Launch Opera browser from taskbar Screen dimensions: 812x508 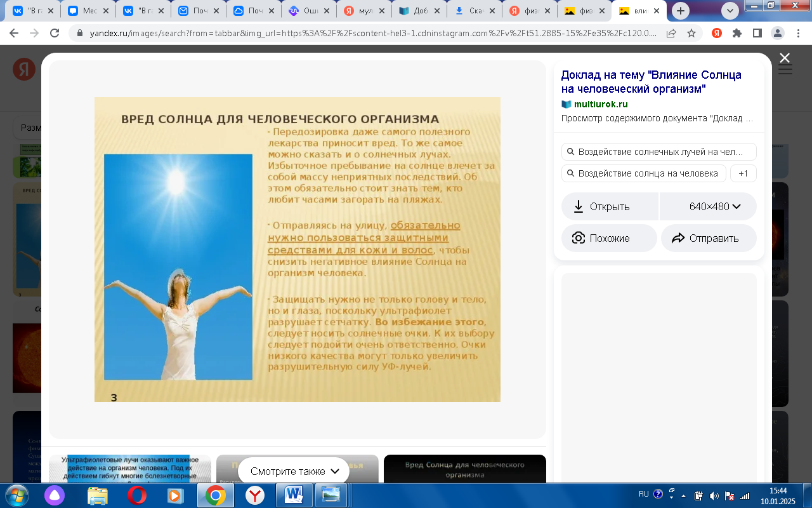pos(136,495)
